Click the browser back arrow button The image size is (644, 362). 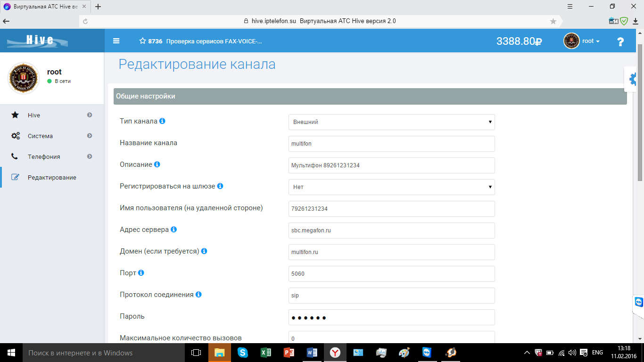point(6,21)
